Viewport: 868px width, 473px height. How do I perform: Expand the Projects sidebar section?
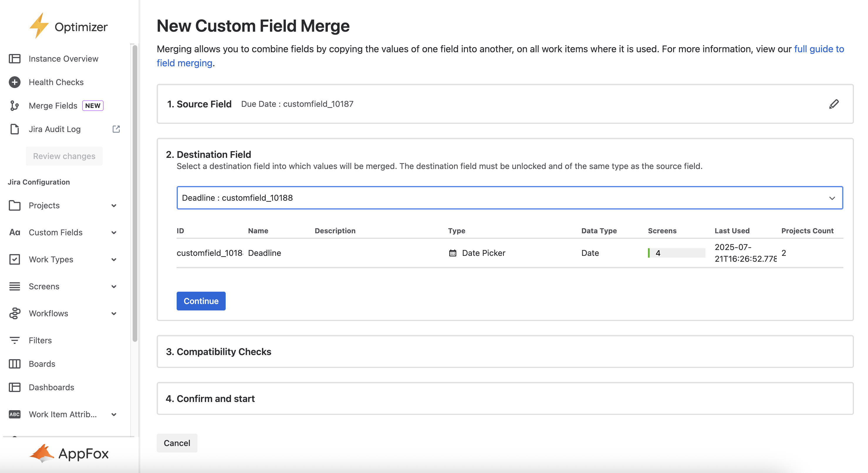pos(114,205)
